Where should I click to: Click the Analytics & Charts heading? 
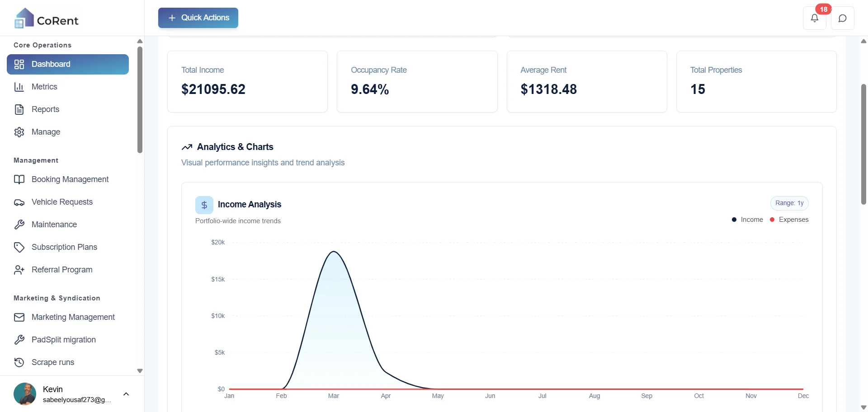tap(235, 147)
